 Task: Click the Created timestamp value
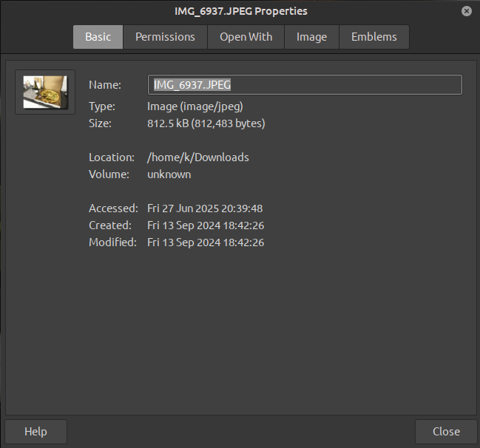pos(205,225)
